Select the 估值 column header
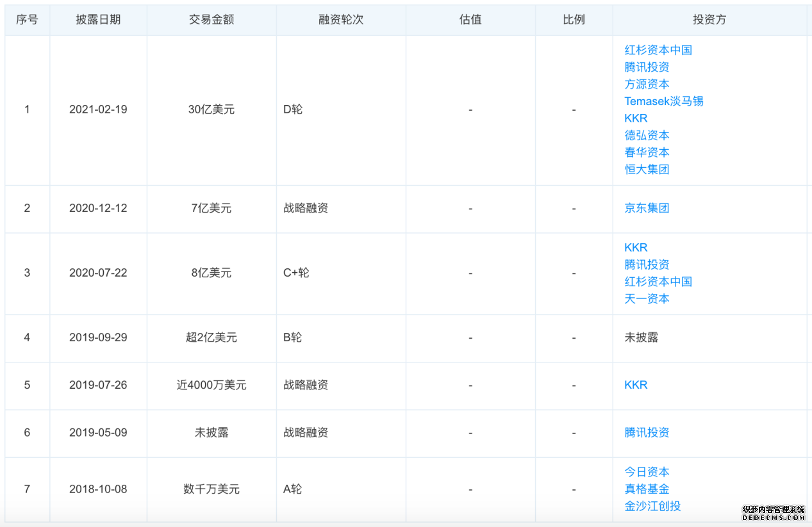The height and width of the screenshot is (527, 812). pyautogui.click(x=470, y=20)
